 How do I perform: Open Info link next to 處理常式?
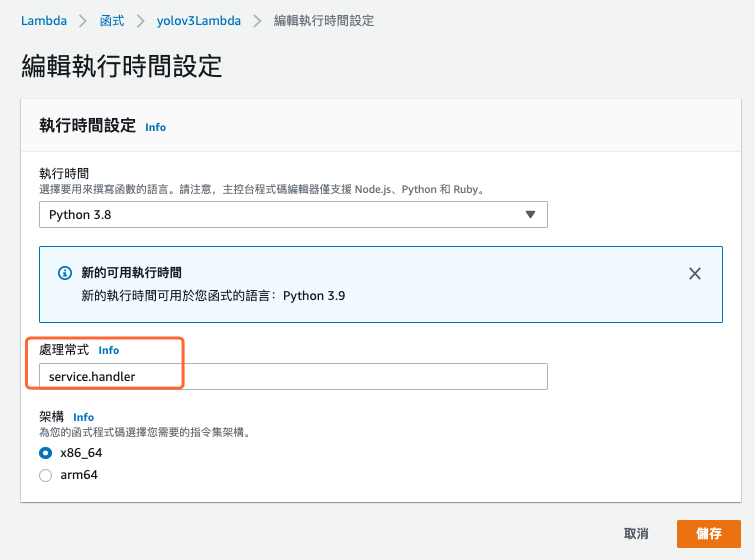pyautogui.click(x=108, y=351)
